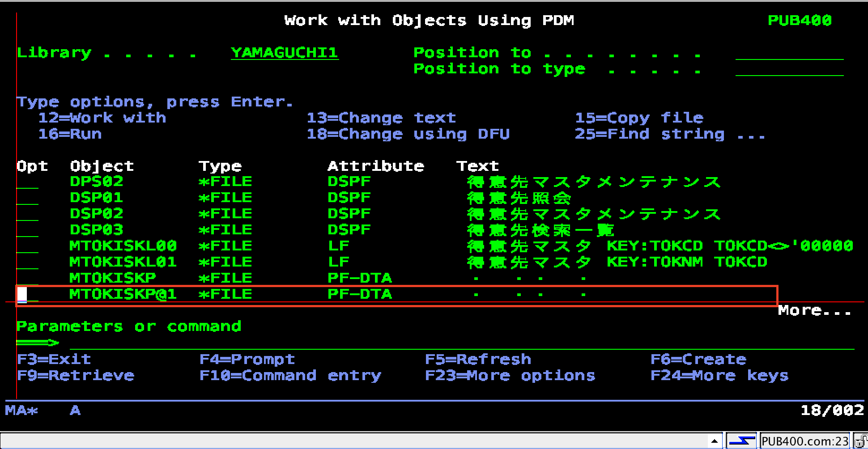The height and width of the screenshot is (449, 868).
Task: Click the connection status icon in status bar
Action: pyautogui.click(x=741, y=441)
